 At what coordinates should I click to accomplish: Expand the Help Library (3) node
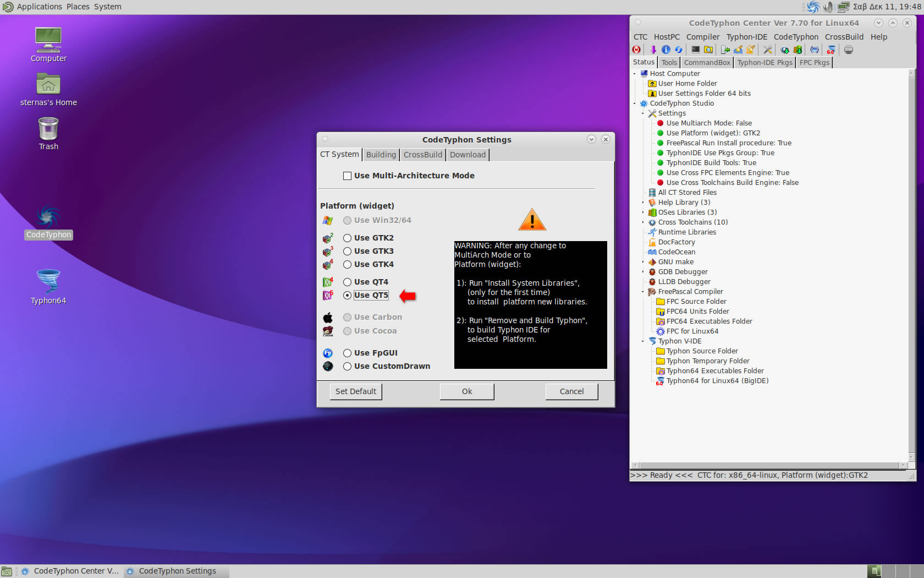[643, 203]
